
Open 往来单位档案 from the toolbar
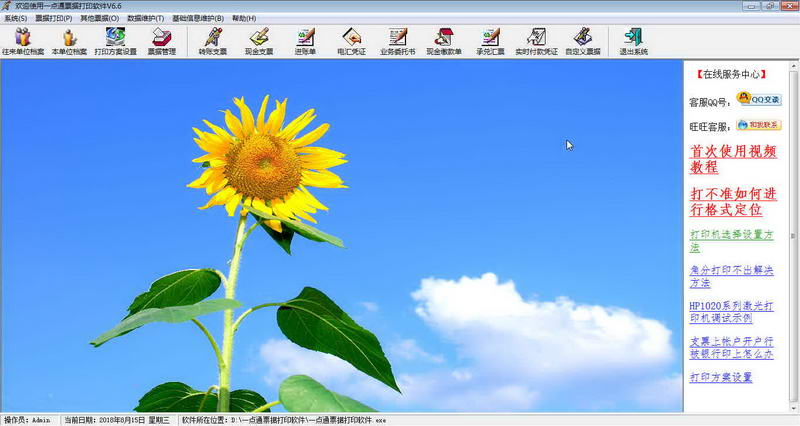click(x=23, y=41)
